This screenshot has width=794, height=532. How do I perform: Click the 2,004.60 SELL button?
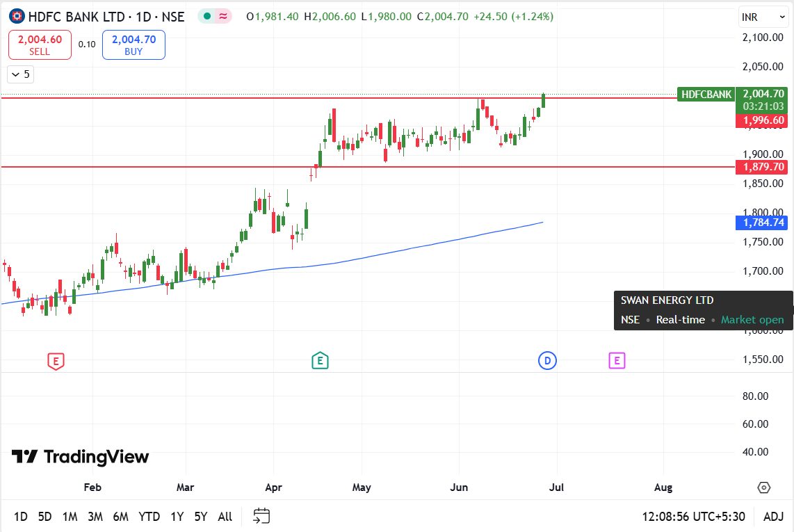pos(40,45)
